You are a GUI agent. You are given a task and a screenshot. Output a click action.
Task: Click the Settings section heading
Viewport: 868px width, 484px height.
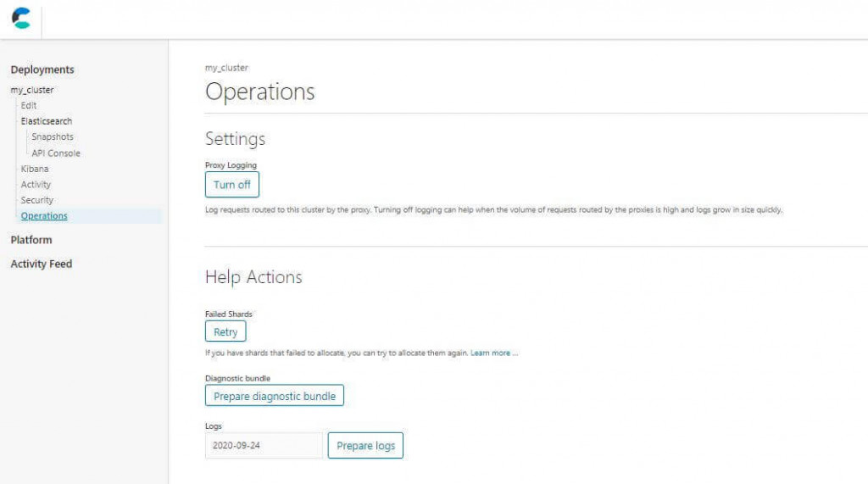(236, 138)
